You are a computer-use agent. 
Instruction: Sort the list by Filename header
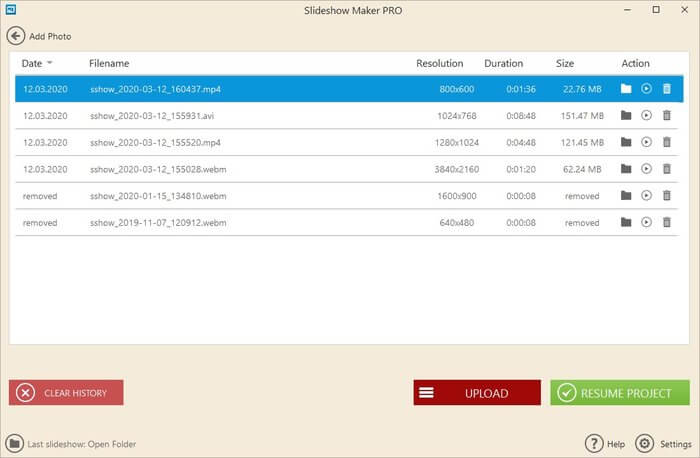[109, 63]
